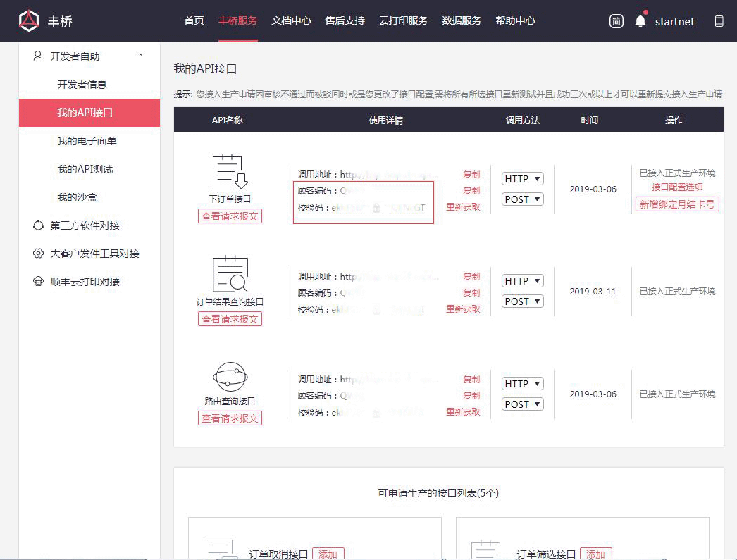This screenshot has width=737, height=560.
Task: Click the 路由查询接口 globe icon
Action: [230, 377]
